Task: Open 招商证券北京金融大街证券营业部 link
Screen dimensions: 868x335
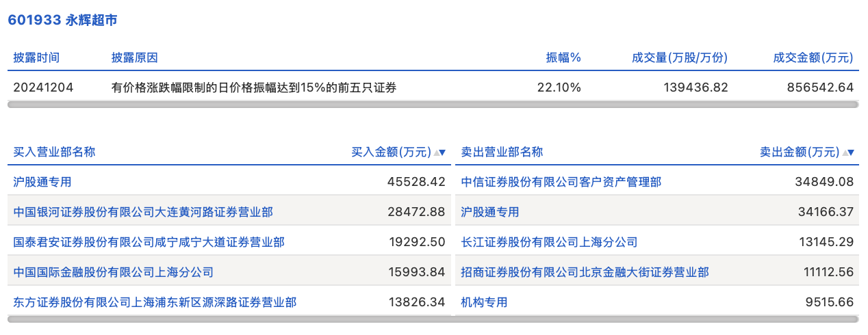Action: 585,272
